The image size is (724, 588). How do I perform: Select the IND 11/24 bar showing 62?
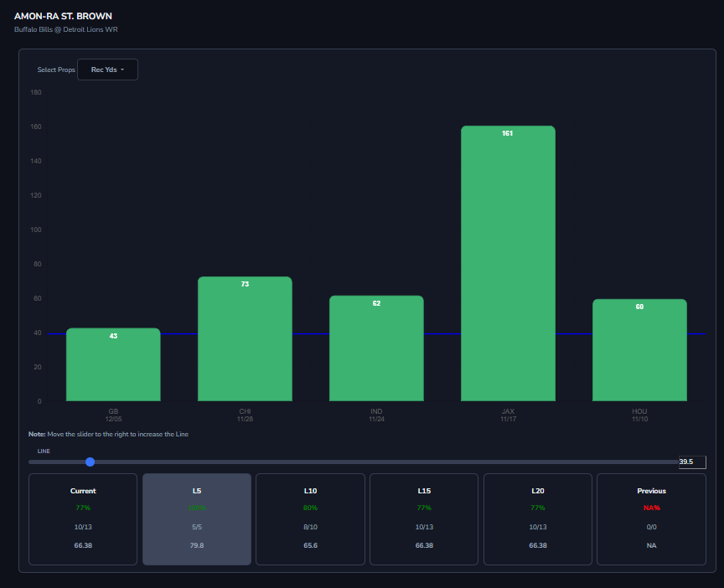[x=377, y=348]
